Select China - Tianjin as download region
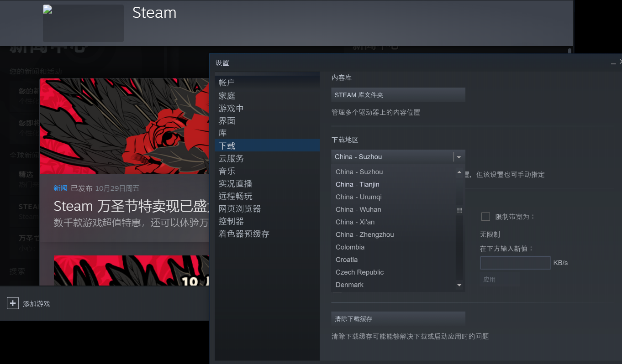This screenshot has height=364, width=622. tap(393, 184)
